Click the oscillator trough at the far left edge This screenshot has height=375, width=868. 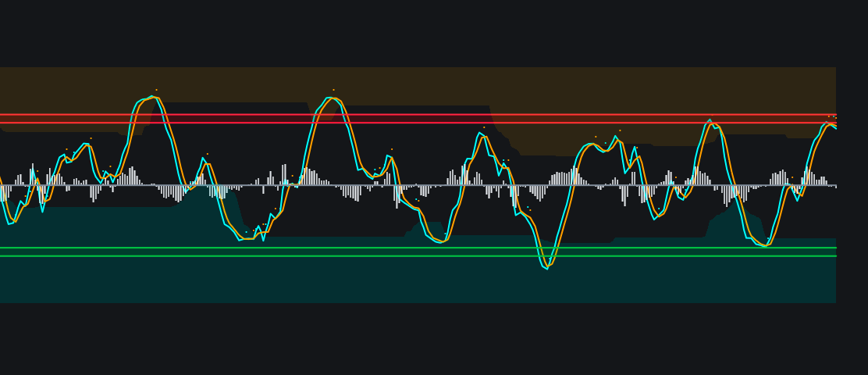point(10,223)
